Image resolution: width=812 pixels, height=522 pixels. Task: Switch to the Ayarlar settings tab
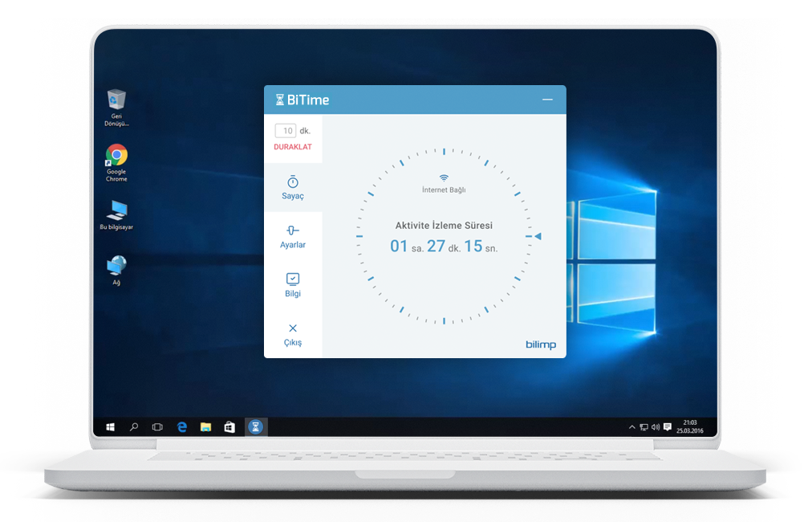click(293, 236)
